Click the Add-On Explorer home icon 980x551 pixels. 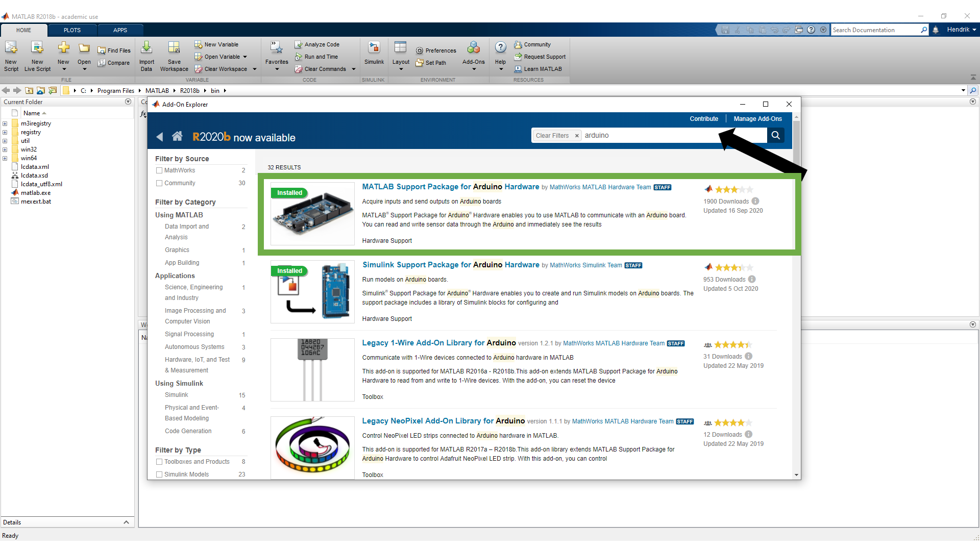177,136
